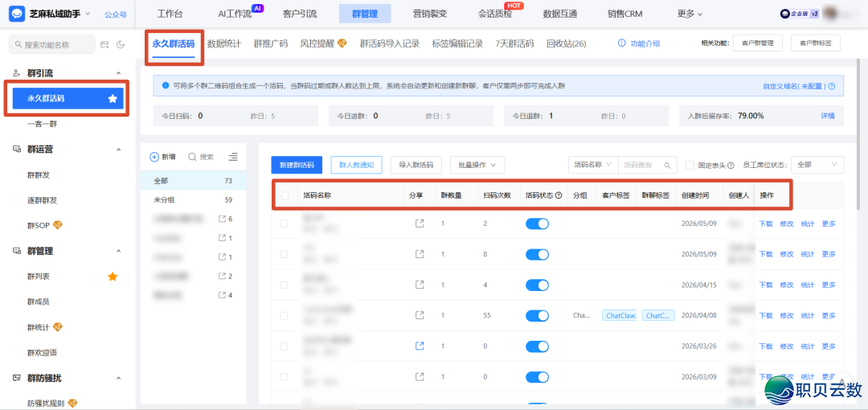Click the help icon beside the 活码状态 header
The image size is (868, 410).
559,195
